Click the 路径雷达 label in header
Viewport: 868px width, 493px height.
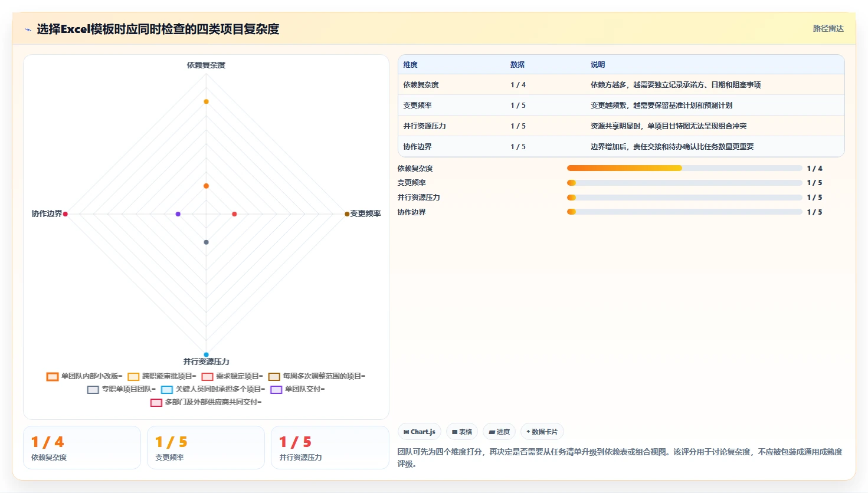click(x=828, y=28)
